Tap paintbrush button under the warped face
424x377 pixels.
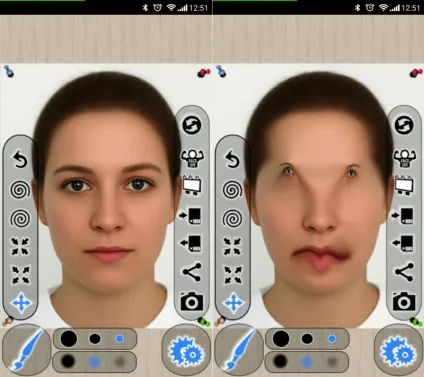point(239,350)
